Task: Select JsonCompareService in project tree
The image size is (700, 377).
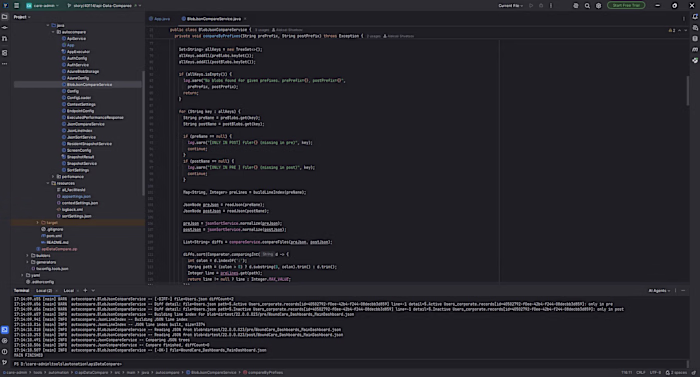Action: (x=85, y=124)
